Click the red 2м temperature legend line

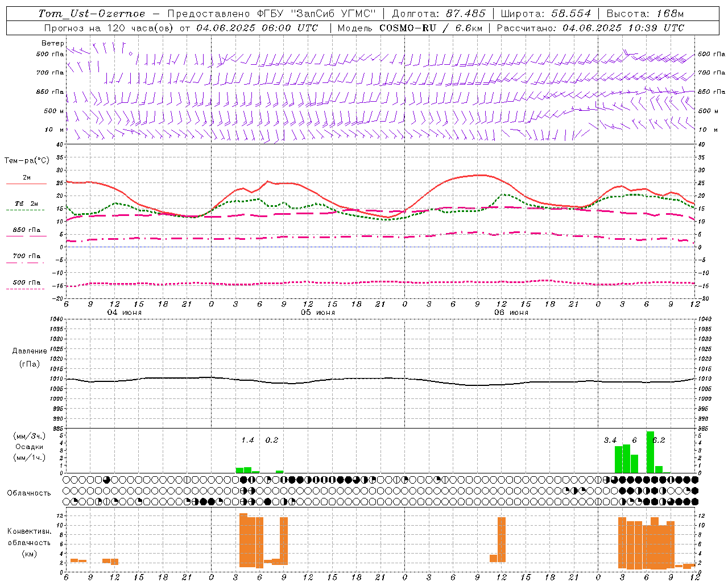click(26, 184)
